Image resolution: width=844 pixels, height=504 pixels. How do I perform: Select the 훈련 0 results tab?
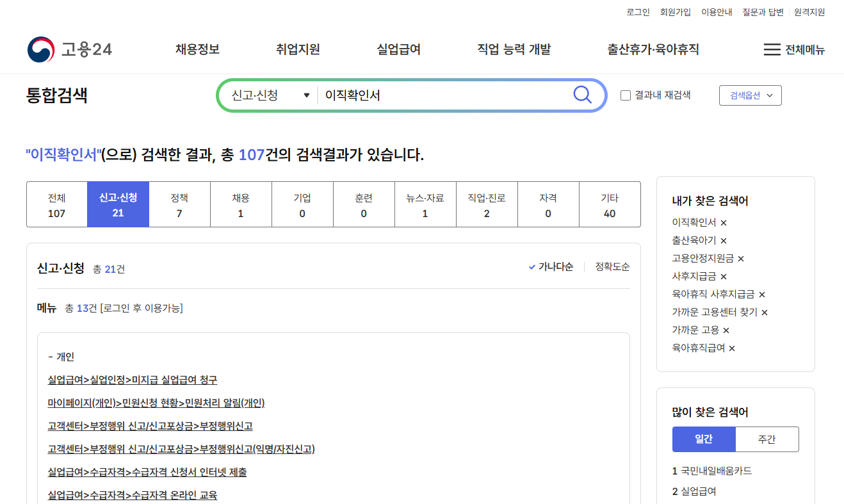364,204
